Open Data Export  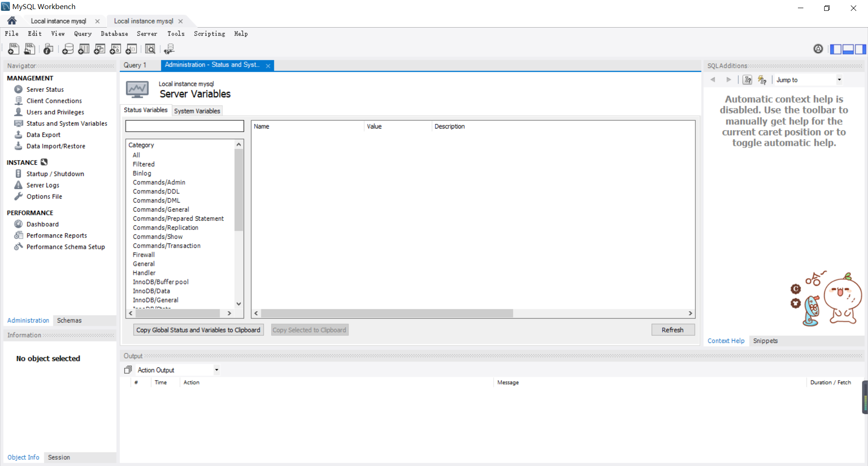[43, 135]
